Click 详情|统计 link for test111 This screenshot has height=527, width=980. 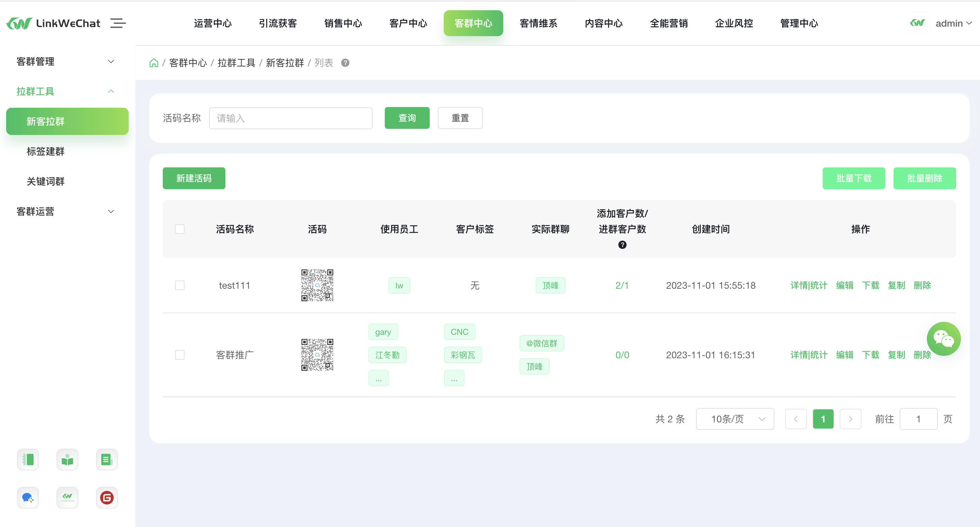tap(808, 285)
